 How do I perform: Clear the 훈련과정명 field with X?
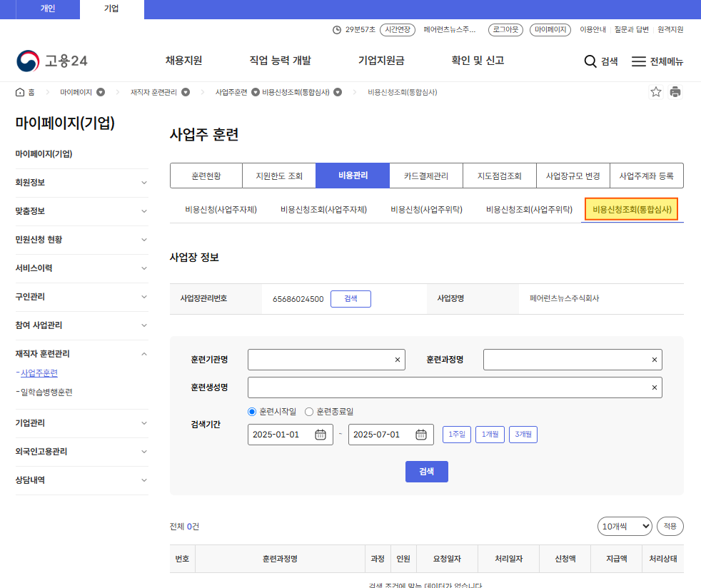coord(655,360)
